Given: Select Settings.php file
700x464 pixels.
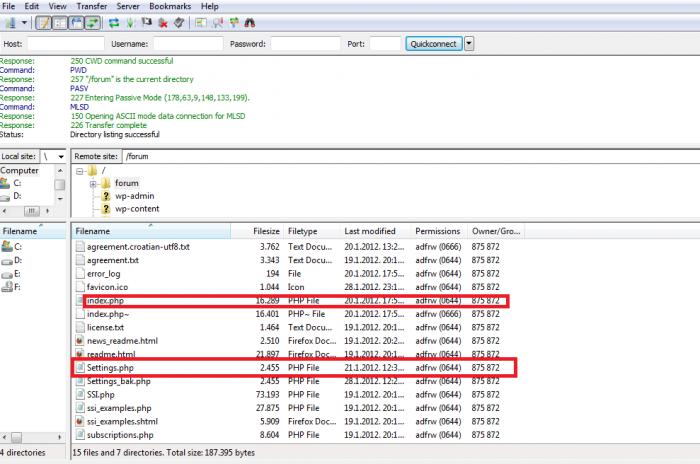Looking at the screenshot, I should coord(110,368).
